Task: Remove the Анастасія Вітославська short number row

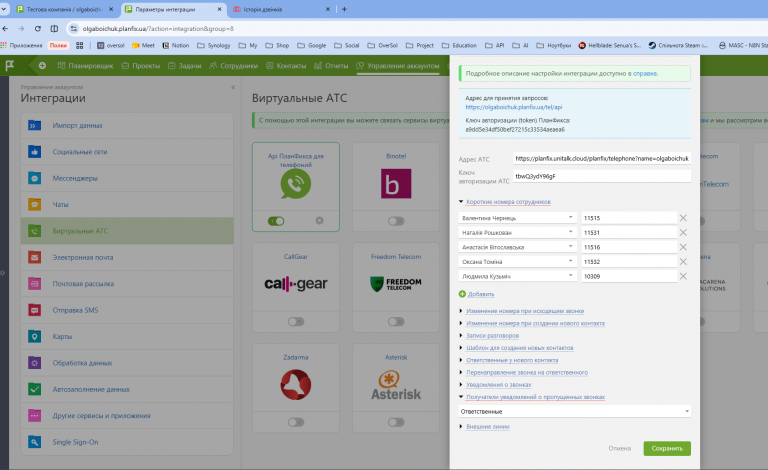Action: tap(683, 247)
